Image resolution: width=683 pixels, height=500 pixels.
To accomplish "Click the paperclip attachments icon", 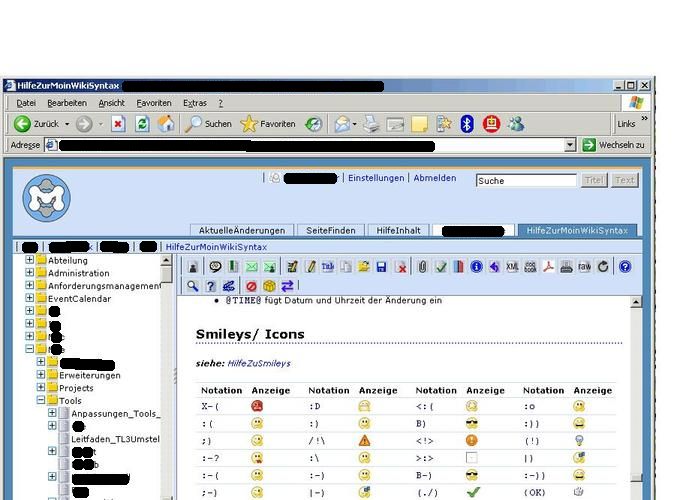I will [x=422, y=267].
